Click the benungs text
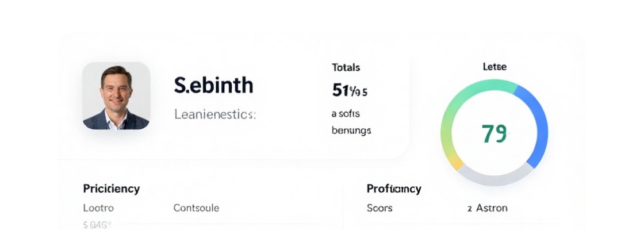 [x=351, y=131]
